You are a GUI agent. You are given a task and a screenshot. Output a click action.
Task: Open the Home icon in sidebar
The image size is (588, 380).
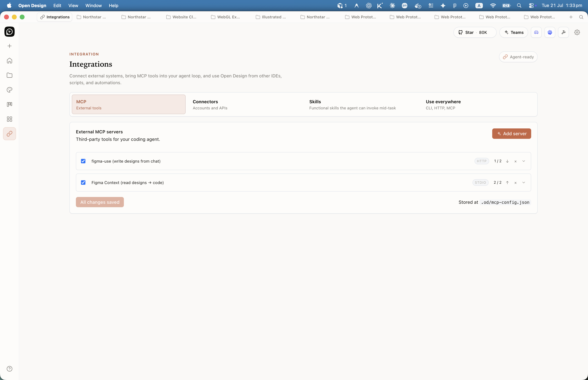[9, 61]
